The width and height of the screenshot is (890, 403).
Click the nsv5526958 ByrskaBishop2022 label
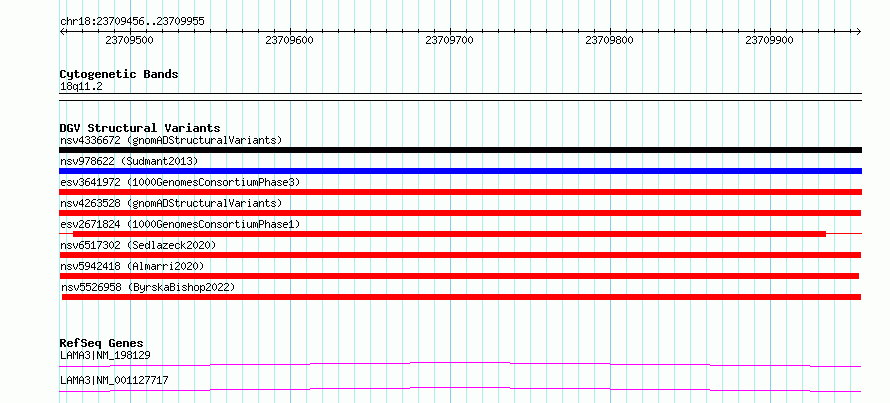click(148, 287)
